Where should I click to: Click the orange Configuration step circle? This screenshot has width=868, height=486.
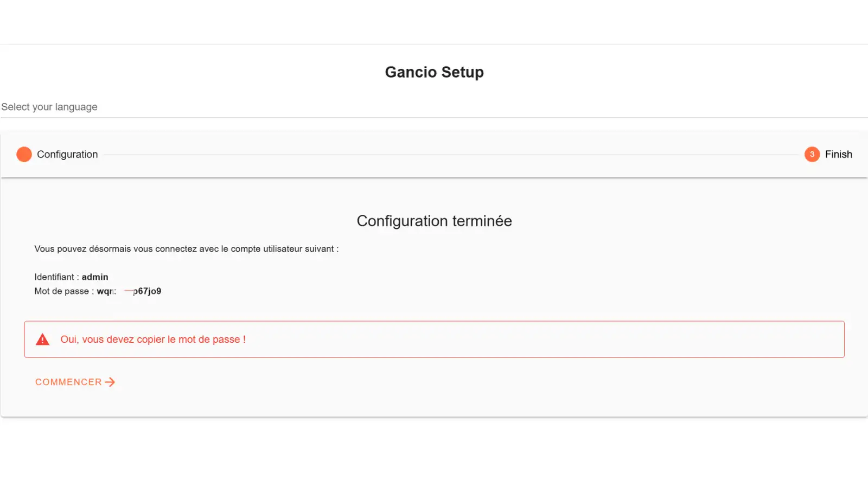[24, 155]
